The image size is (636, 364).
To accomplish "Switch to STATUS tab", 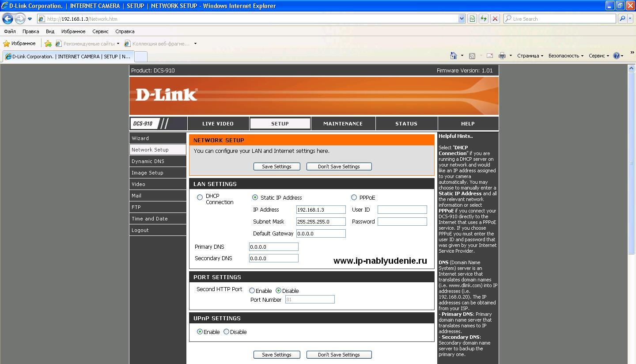I will click(406, 124).
